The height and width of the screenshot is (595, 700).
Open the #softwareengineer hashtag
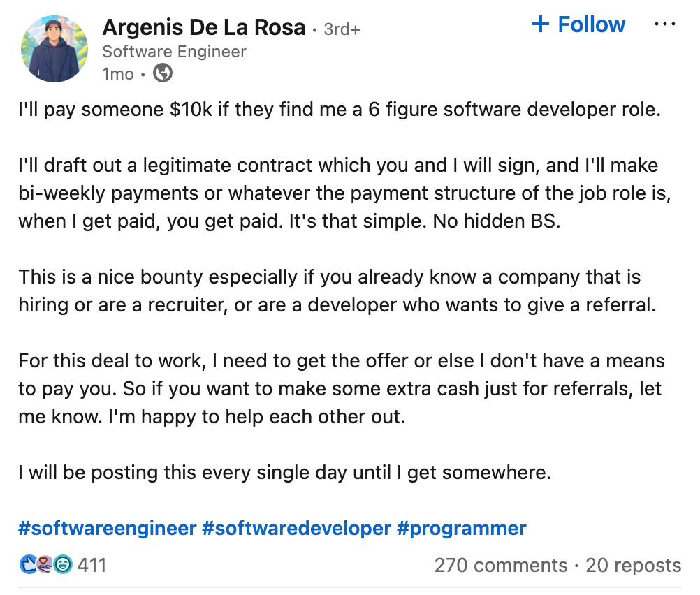tap(107, 529)
